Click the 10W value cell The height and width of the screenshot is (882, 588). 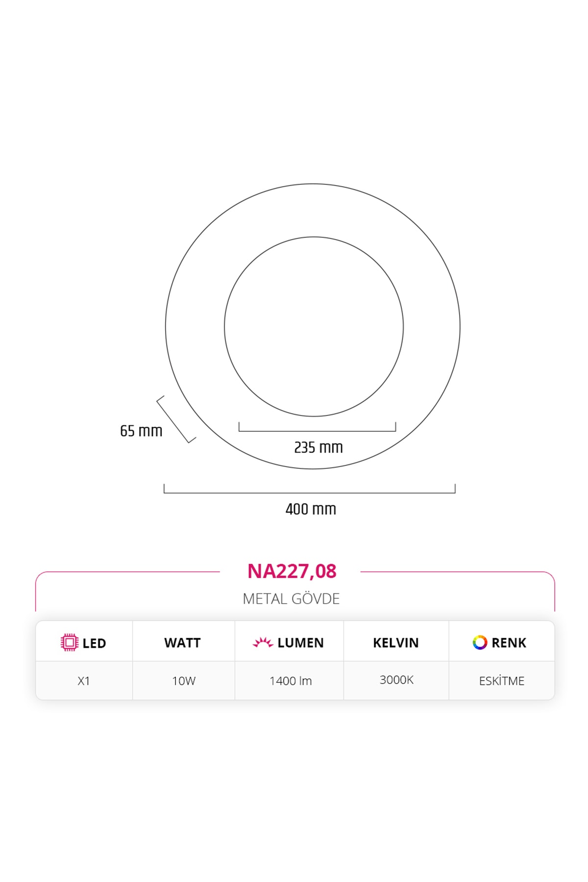tap(184, 681)
